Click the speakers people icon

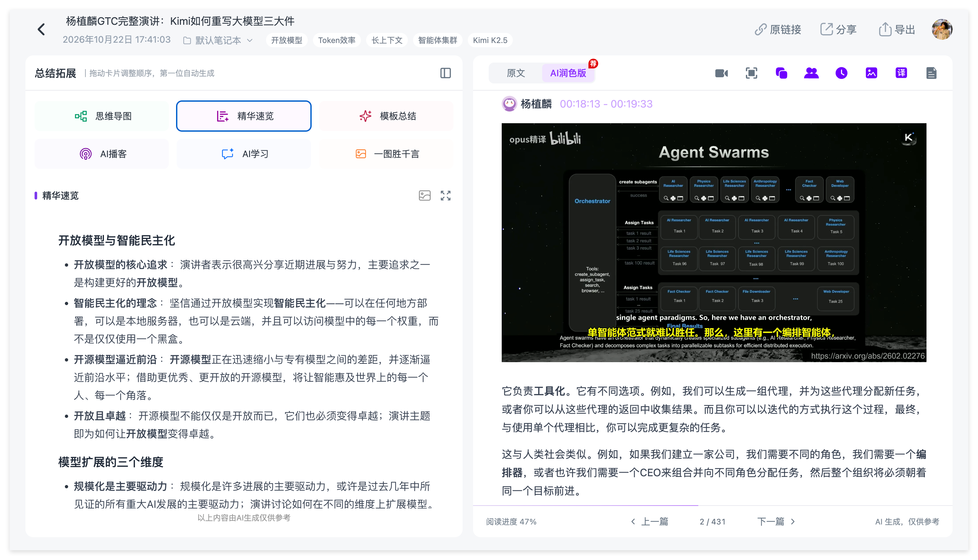(811, 73)
